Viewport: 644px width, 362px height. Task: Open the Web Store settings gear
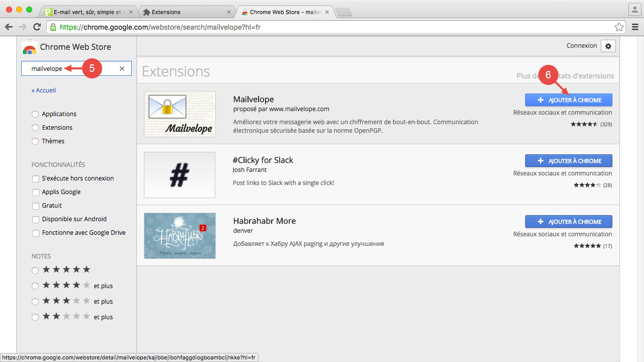608,46
